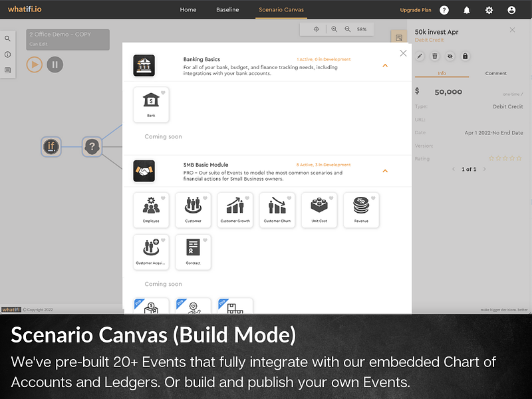Image resolution: width=532 pixels, height=399 pixels.
Task: Click the 58% zoom level
Action: point(362,29)
